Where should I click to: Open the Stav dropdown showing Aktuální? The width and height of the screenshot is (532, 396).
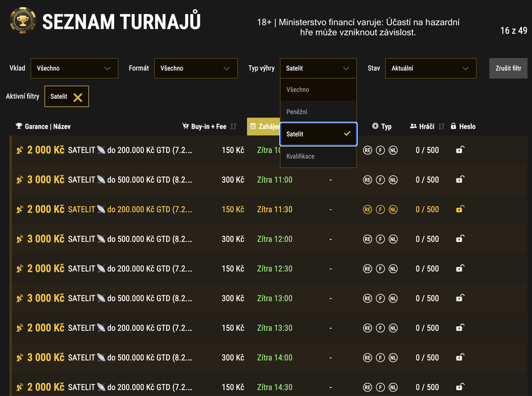(x=430, y=68)
